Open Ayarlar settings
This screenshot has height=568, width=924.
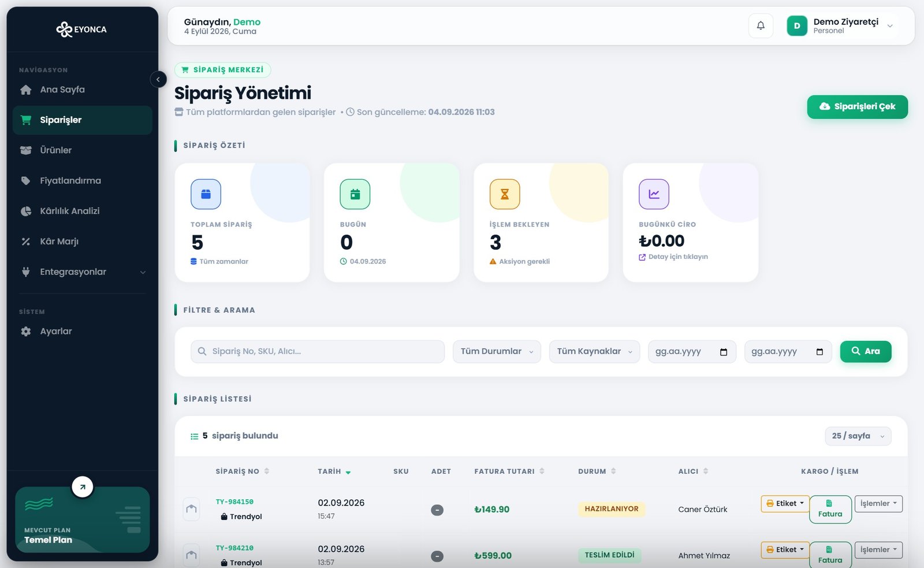(x=83, y=331)
